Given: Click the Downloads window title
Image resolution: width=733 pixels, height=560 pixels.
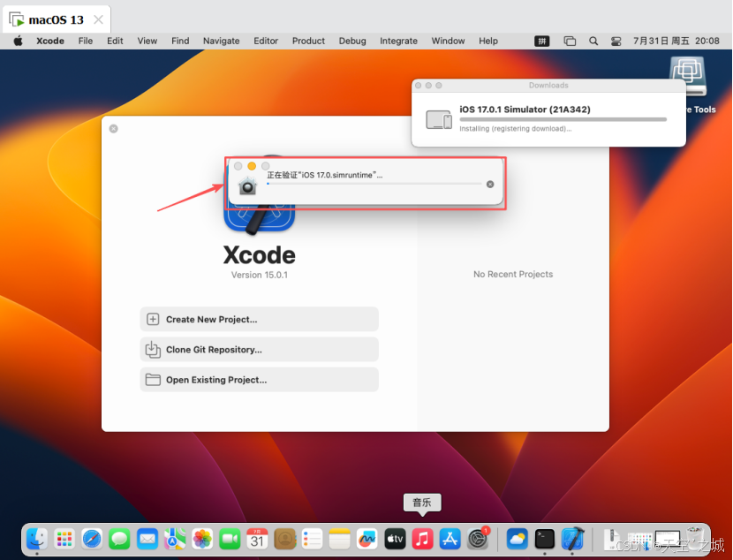Looking at the screenshot, I should coord(548,85).
